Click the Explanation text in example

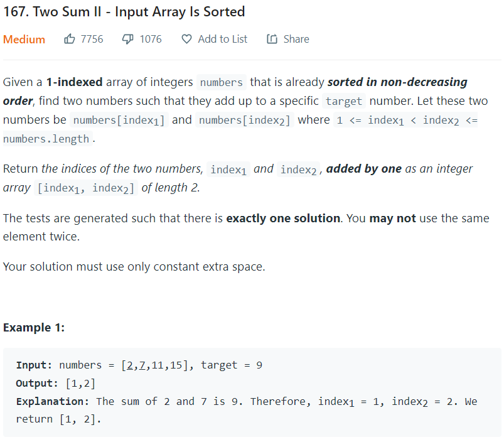coord(247,411)
